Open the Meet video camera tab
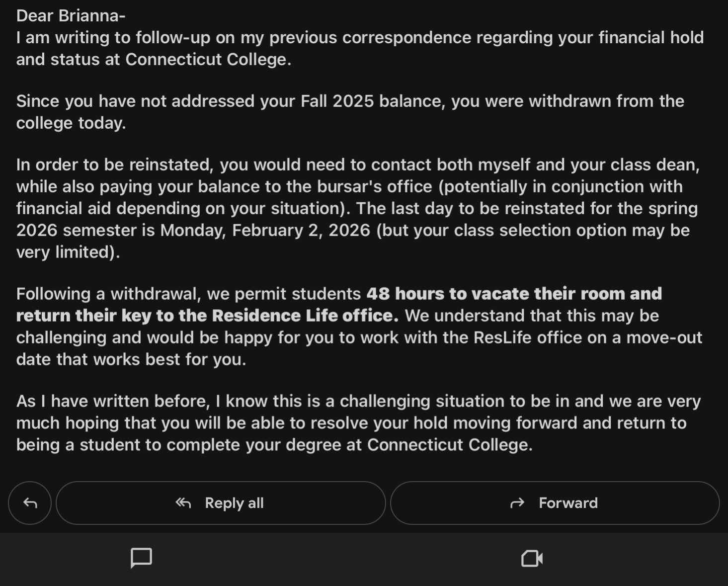This screenshot has height=586, width=728. pos(532,558)
